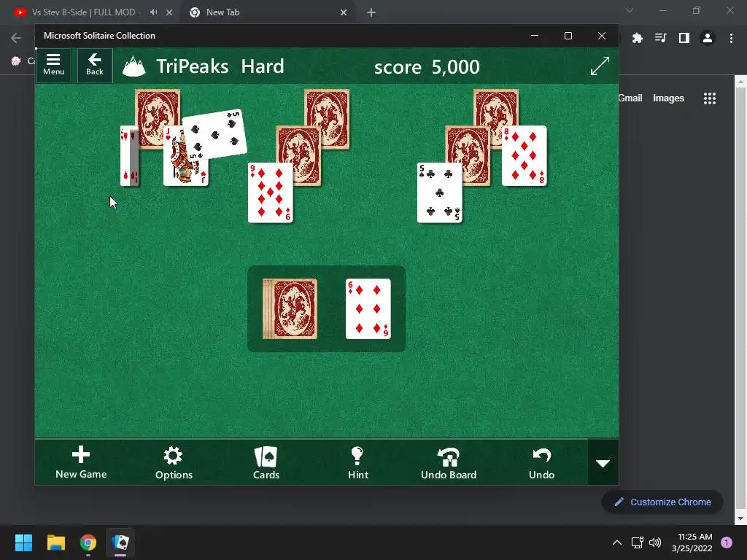The image size is (747, 560).
Task: Click the 6 of diamonds waste card
Action: click(368, 309)
